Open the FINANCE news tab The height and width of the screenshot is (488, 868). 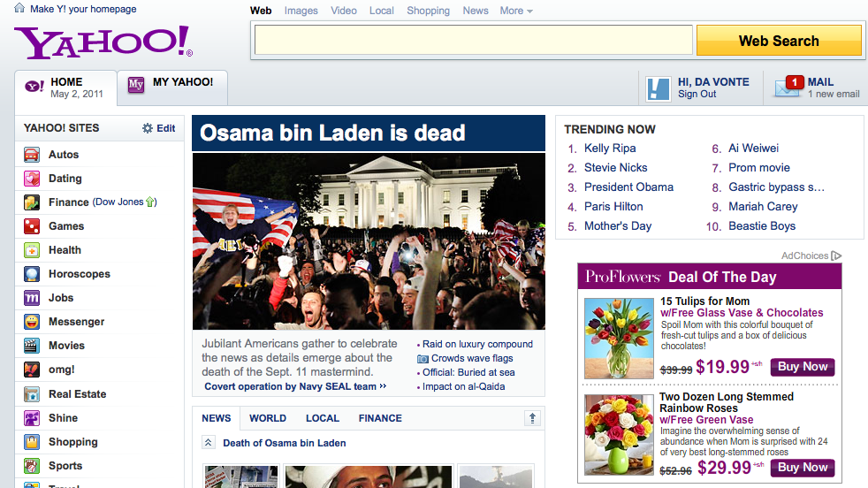point(380,418)
